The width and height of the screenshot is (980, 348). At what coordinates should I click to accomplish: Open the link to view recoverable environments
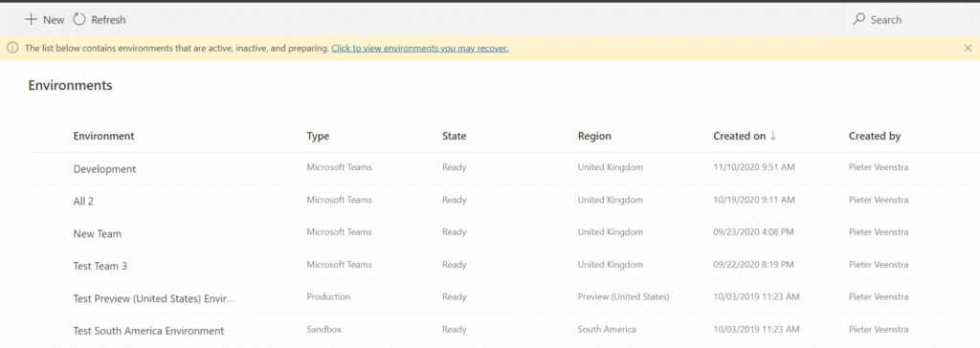[x=420, y=48]
